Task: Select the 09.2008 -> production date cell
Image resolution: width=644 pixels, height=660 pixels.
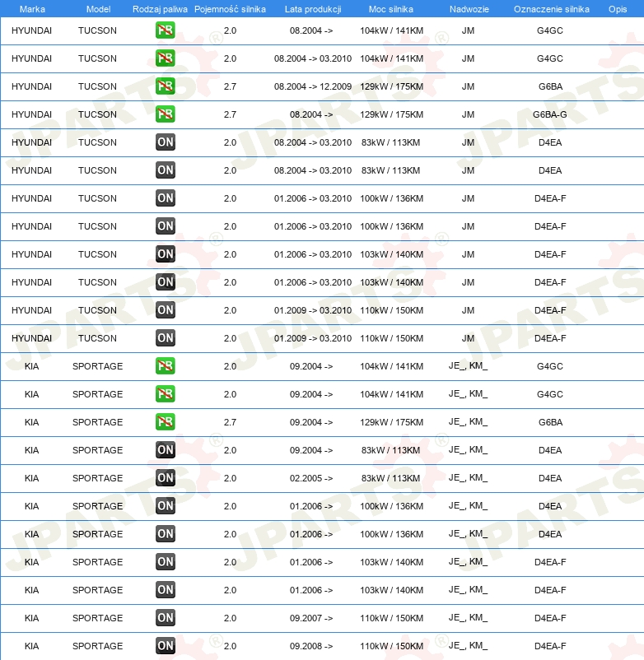Action: point(311,646)
